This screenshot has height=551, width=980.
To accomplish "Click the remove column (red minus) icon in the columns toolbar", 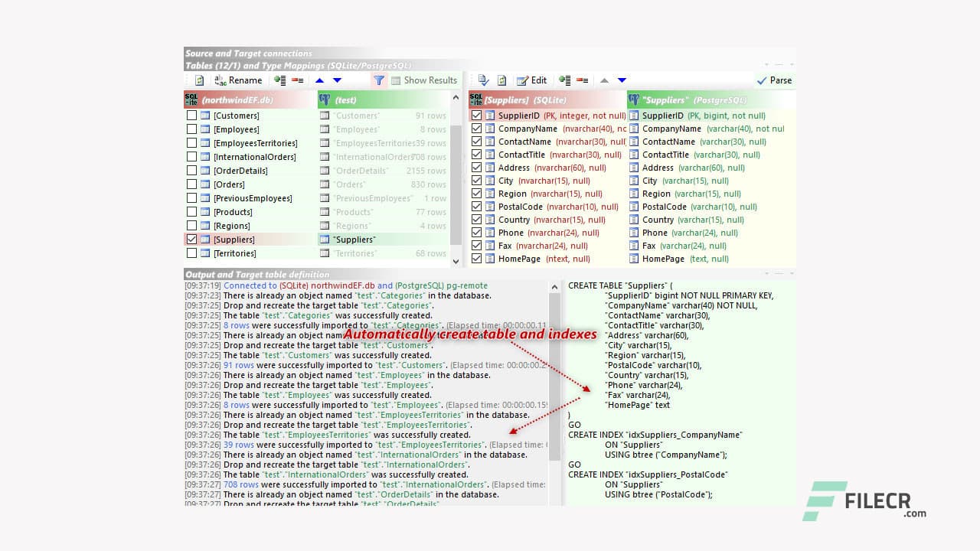I will (x=583, y=80).
